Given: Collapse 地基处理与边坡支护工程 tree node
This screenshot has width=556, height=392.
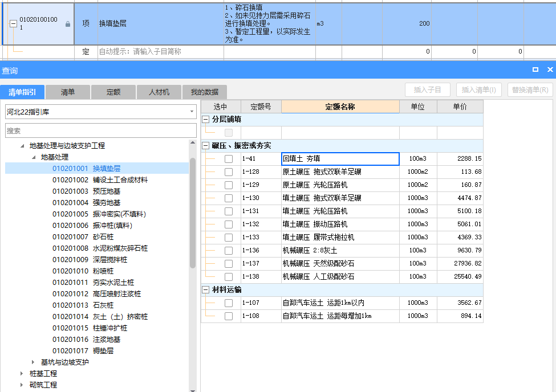Looking at the screenshot, I should [22, 146].
